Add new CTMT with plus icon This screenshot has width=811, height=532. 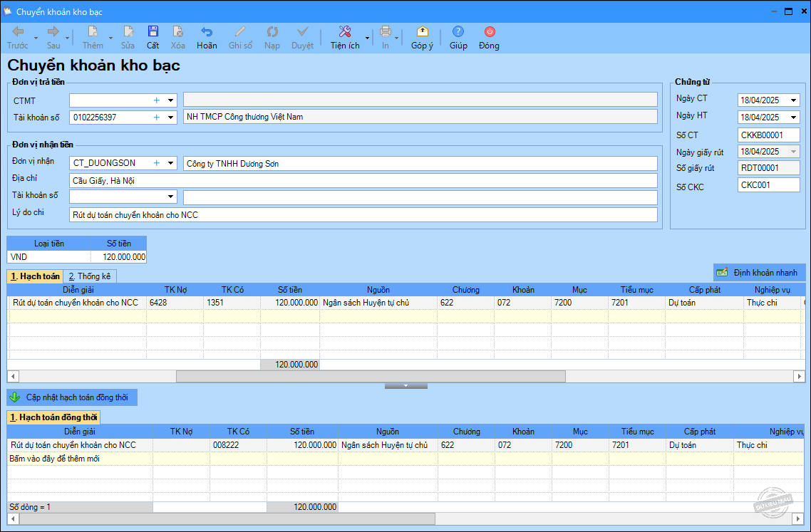click(157, 100)
